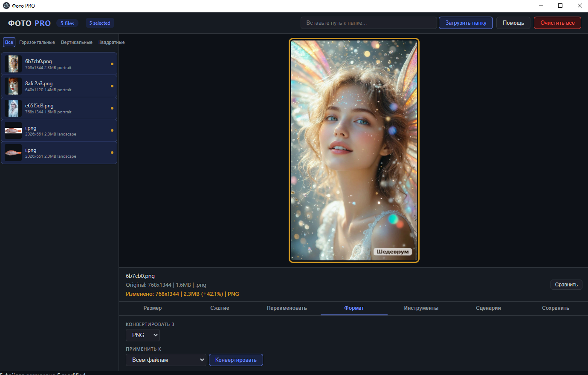The height and width of the screenshot is (375, 588).
Task: Select the e65f5d3.png file entry
Action: (59, 108)
